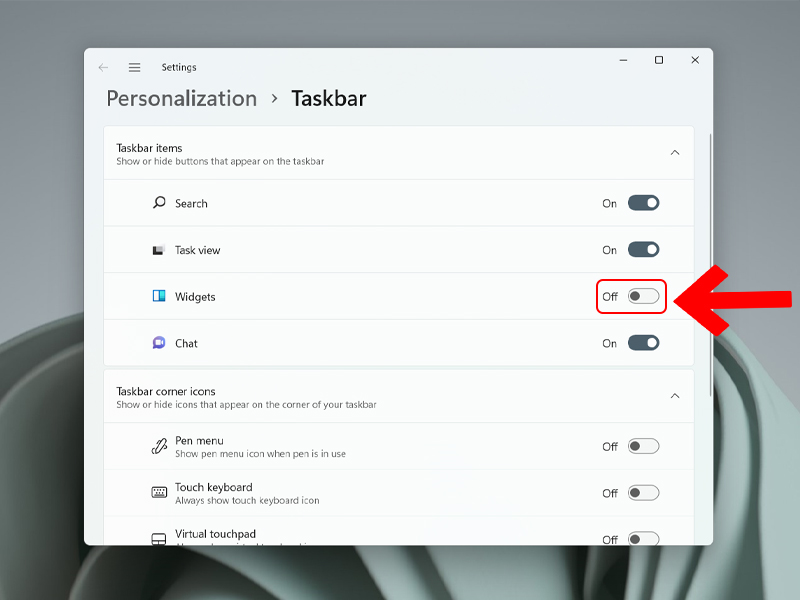Collapse the Taskbar corner icons section
Viewport: 800px width, 600px height.
tap(677, 396)
